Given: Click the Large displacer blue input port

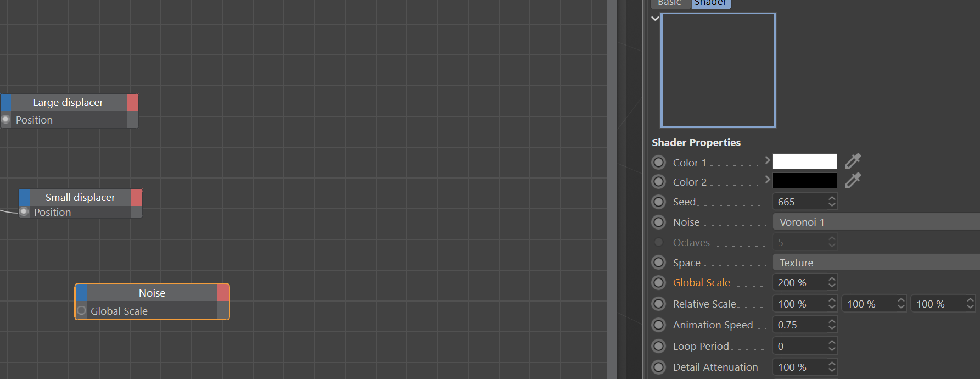Looking at the screenshot, I should pyautogui.click(x=6, y=102).
